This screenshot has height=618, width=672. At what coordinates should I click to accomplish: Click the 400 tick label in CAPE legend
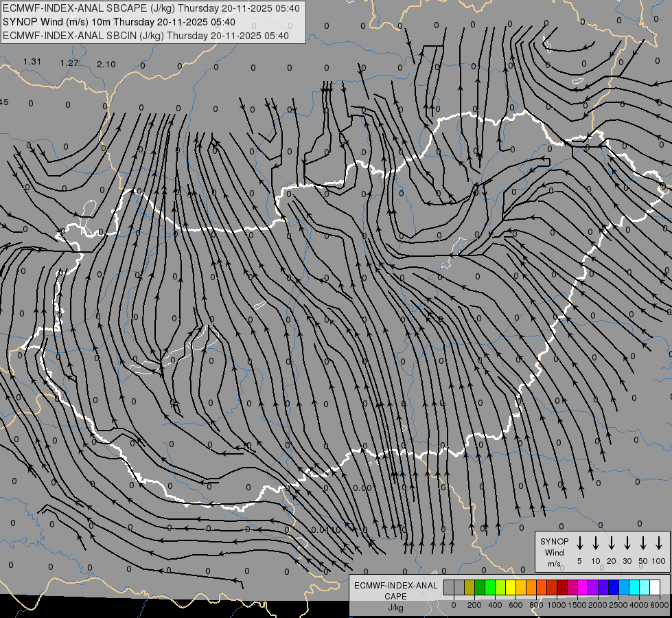point(495,605)
